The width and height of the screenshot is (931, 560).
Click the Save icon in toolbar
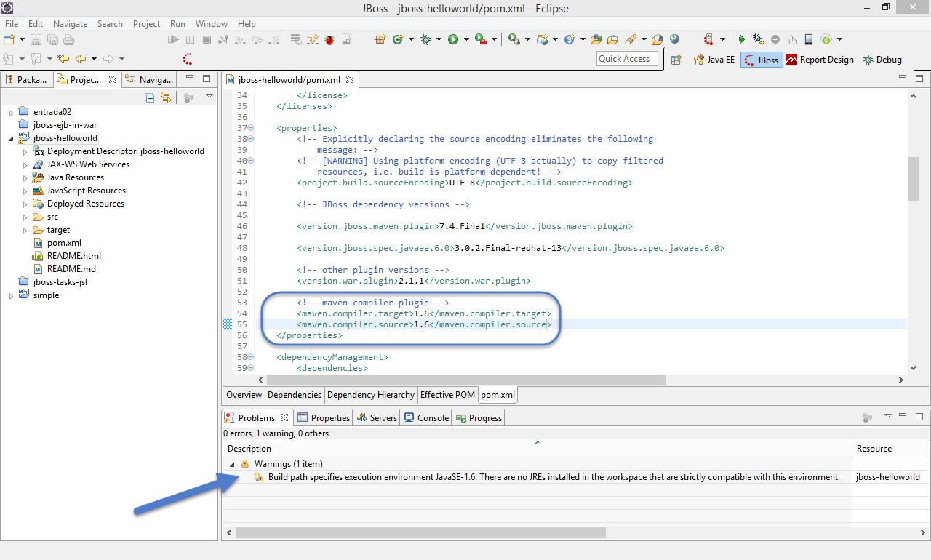point(37,39)
